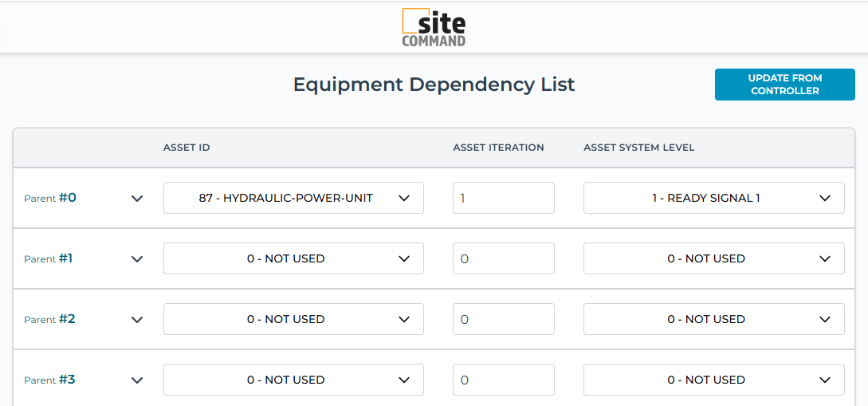Open the 87 - HYDRAULIC-POWER-UNIT asset dropdown

pyautogui.click(x=293, y=198)
